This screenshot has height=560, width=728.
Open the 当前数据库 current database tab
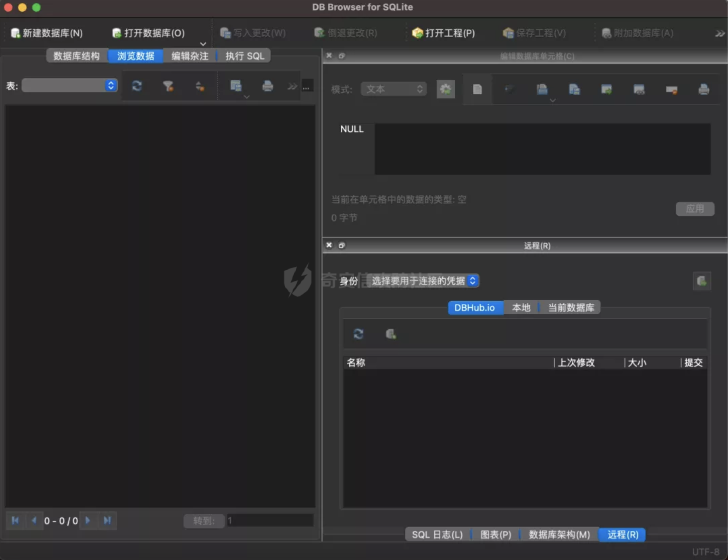(571, 308)
